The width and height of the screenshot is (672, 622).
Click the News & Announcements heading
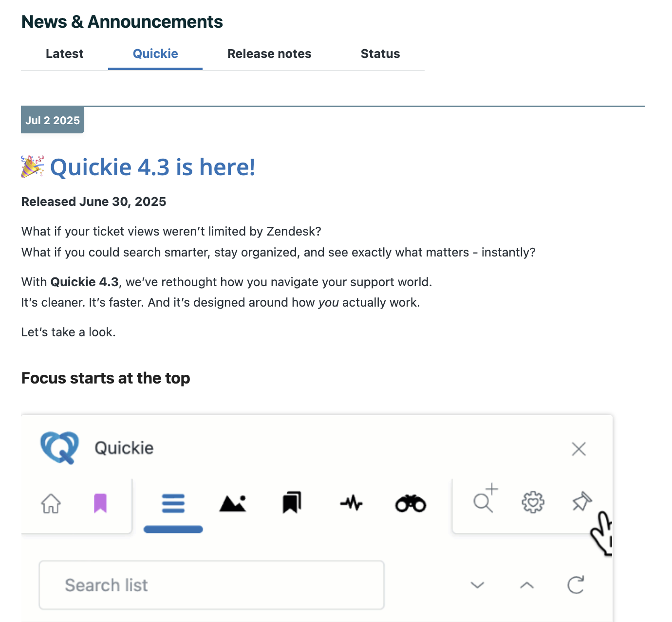122,22
